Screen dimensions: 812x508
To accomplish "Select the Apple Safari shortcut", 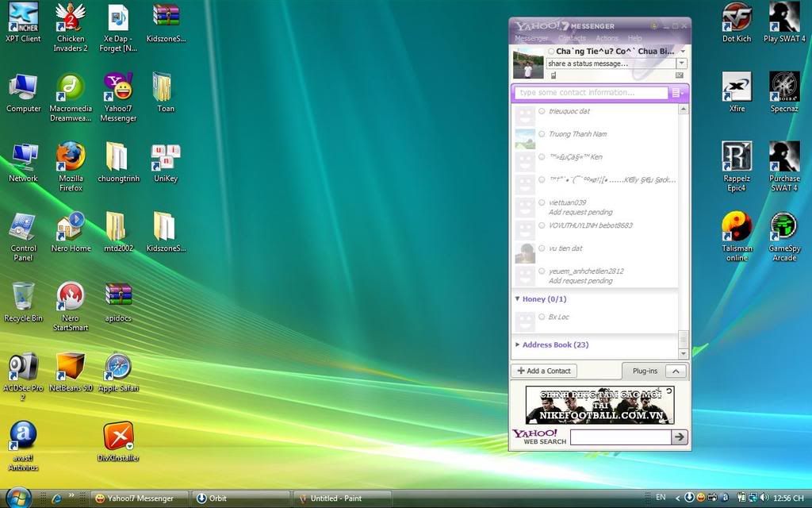I will click(x=118, y=373).
